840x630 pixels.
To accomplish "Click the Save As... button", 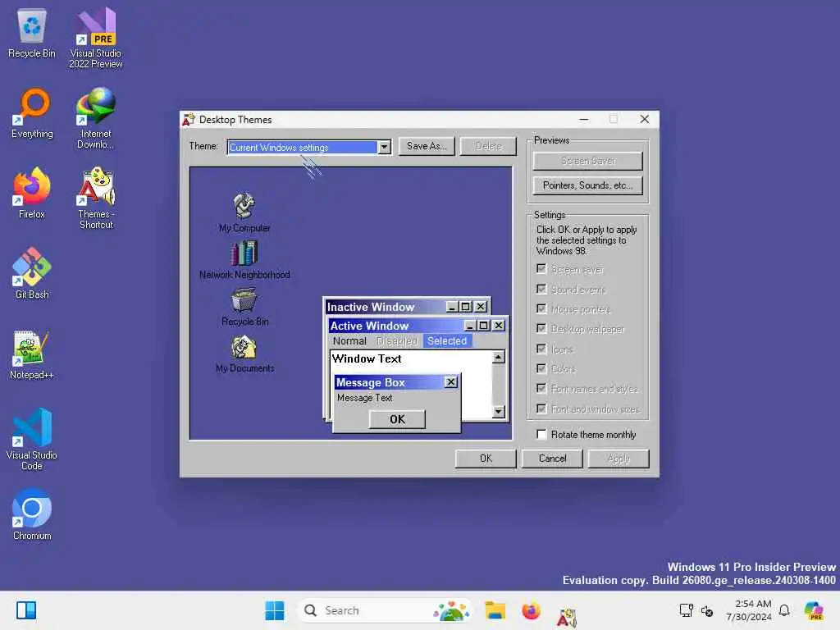I will pyautogui.click(x=427, y=146).
